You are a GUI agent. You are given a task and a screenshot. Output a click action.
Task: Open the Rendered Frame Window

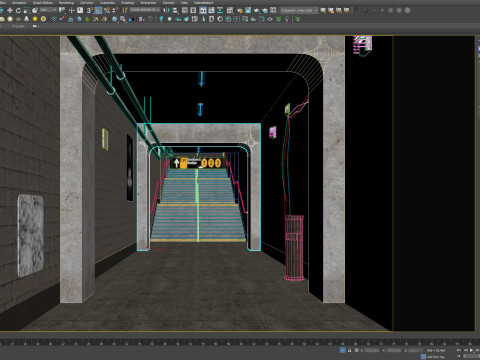(x=248, y=10)
